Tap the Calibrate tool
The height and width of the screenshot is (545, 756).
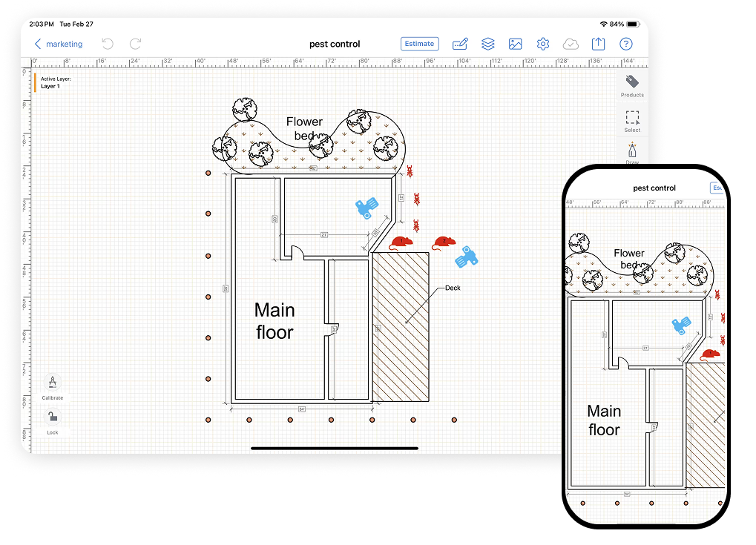tap(53, 387)
